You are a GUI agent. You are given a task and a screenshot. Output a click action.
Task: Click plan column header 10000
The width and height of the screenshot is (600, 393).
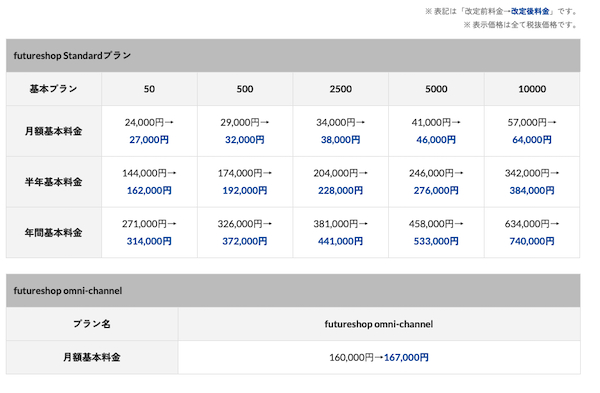(x=532, y=89)
